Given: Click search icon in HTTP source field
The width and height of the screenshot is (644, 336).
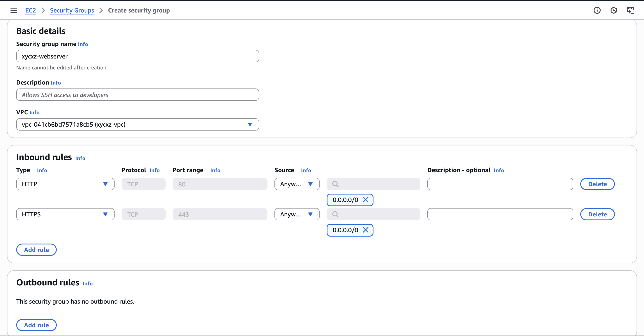Looking at the screenshot, I should coord(335,184).
